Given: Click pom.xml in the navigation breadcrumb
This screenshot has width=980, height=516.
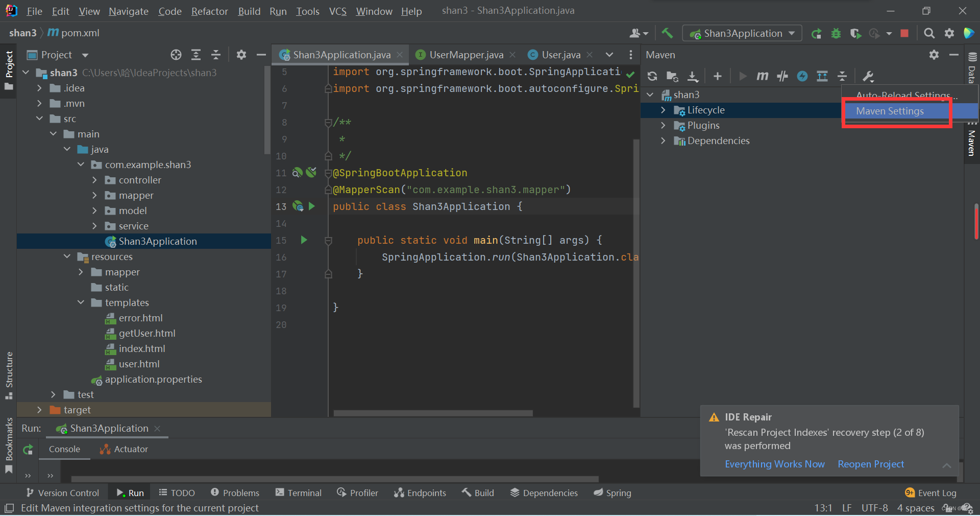Looking at the screenshot, I should [80, 33].
